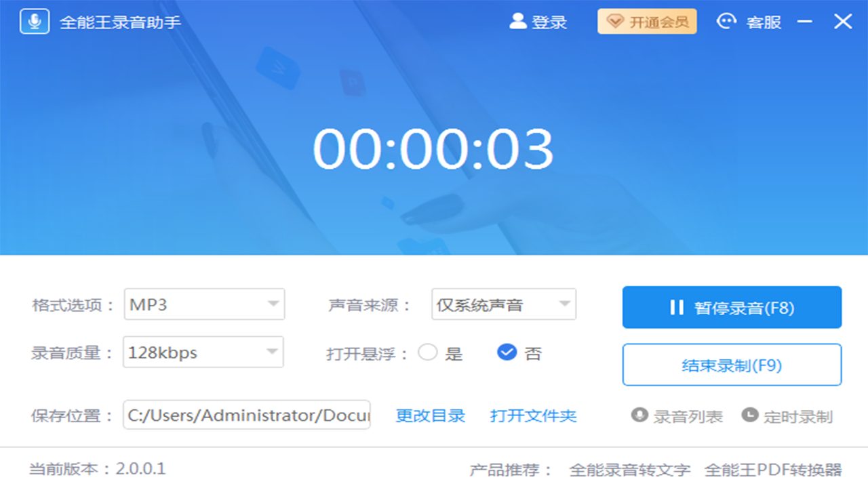Click the save location path input field
The image size is (868, 488).
coord(247,415)
